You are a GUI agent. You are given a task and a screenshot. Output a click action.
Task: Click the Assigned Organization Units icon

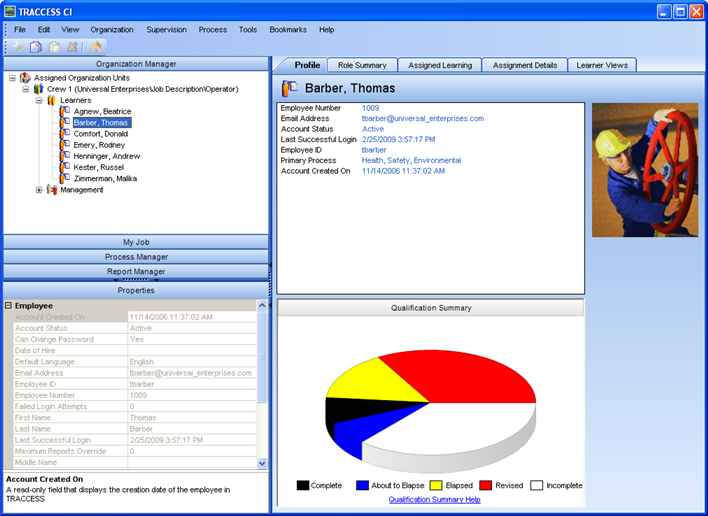26,78
